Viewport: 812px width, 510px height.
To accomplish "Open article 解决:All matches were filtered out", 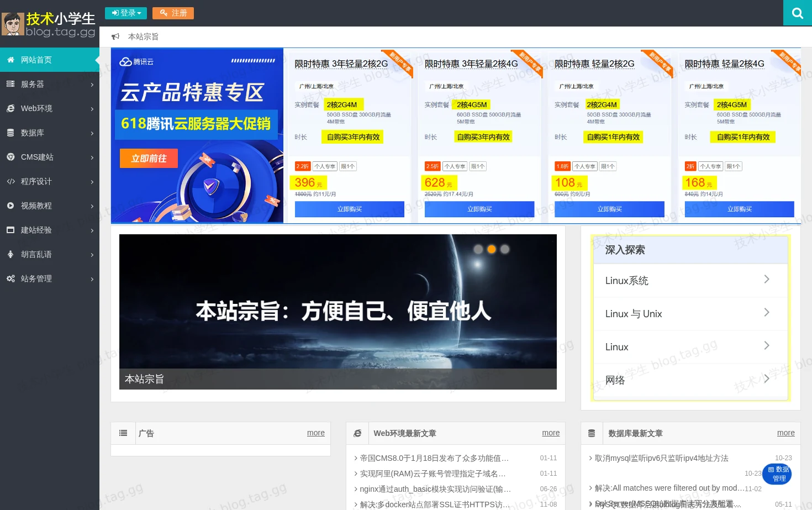I will coord(669,488).
